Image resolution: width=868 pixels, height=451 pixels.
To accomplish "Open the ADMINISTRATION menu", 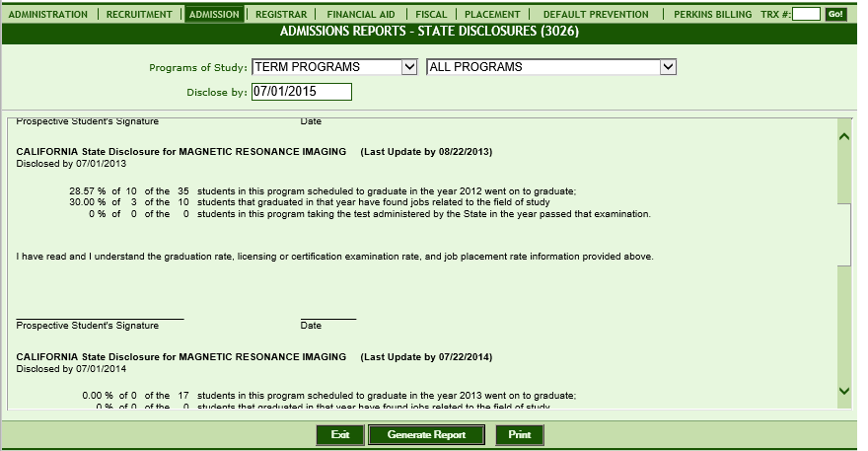I will [48, 15].
